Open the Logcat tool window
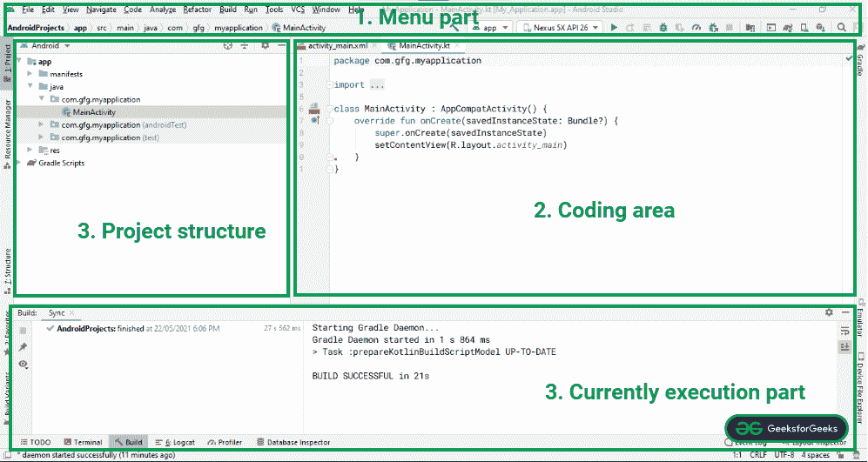868x462 pixels. 178,442
